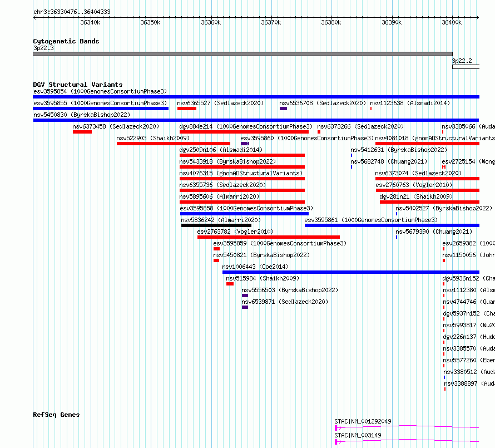Click the esv3595854 variant label
This screenshot has width=495, height=448.
coord(100,92)
